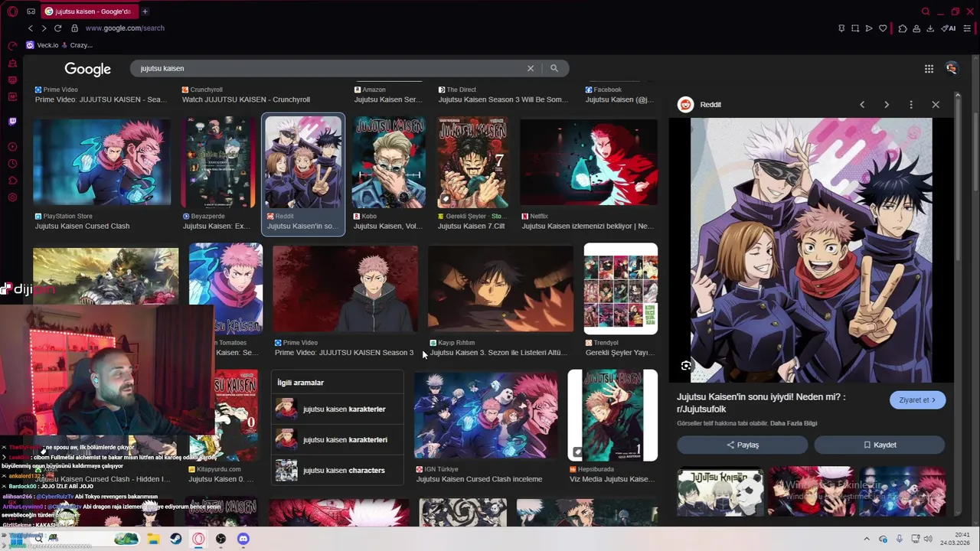Click the address bar URL
The width and height of the screenshot is (980, 551).
[x=125, y=28]
